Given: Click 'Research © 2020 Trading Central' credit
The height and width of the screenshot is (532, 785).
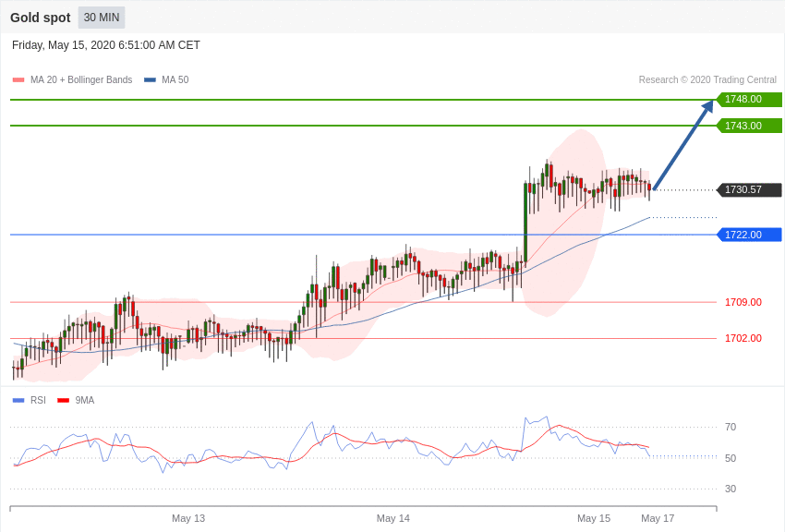Looking at the screenshot, I should pyautogui.click(x=707, y=79).
